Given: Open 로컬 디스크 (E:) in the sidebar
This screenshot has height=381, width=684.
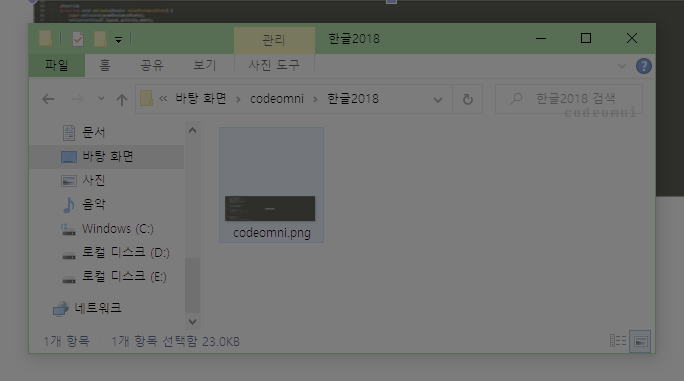Looking at the screenshot, I should 124,276.
